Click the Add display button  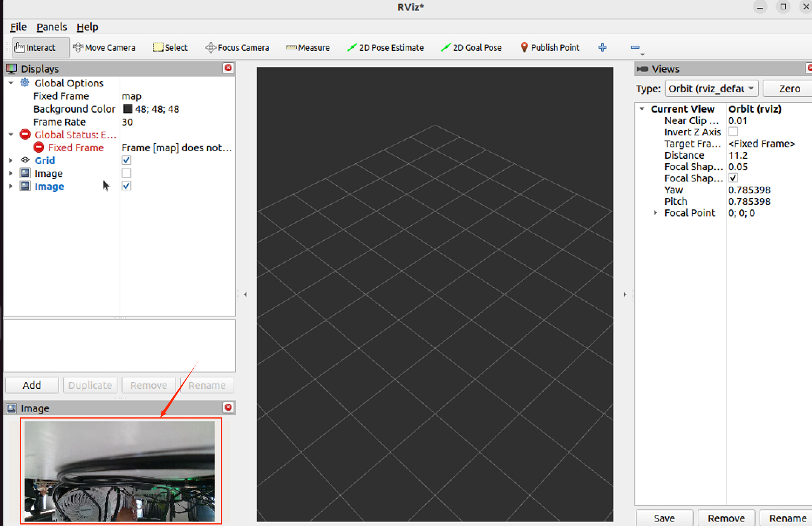tap(32, 385)
